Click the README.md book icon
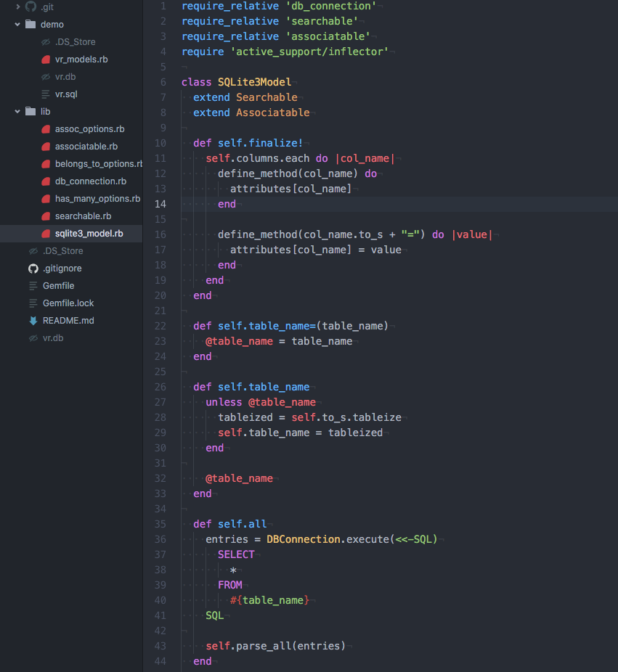 coord(33,321)
